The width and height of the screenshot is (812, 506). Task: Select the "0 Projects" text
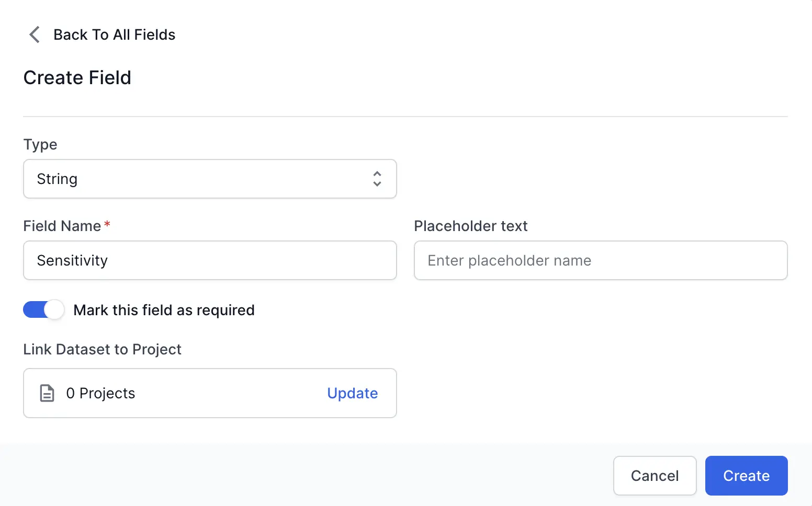(100, 393)
